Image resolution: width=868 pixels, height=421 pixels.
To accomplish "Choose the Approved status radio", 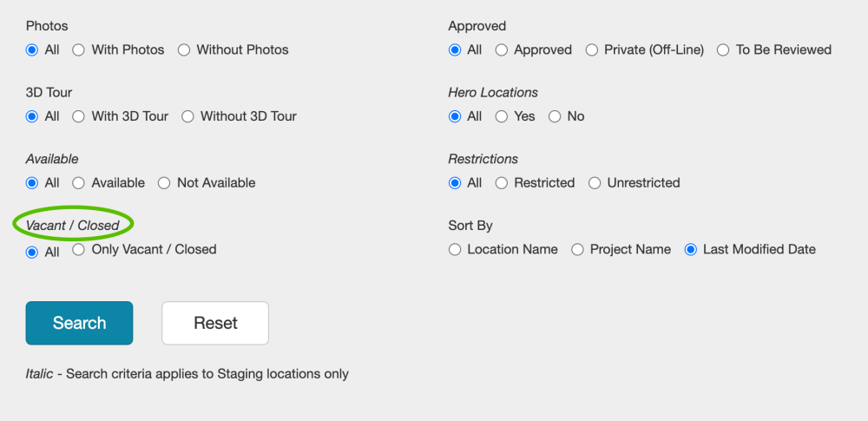I will click(x=502, y=50).
